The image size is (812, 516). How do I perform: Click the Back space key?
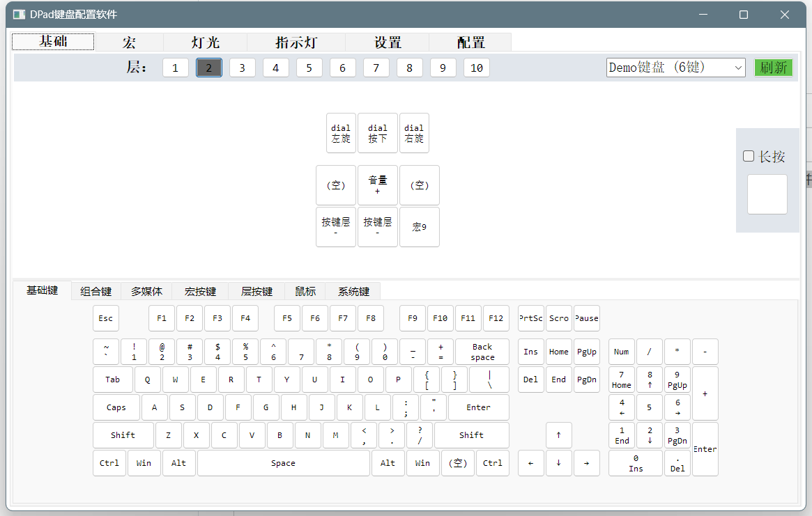pyautogui.click(x=482, y=352)
